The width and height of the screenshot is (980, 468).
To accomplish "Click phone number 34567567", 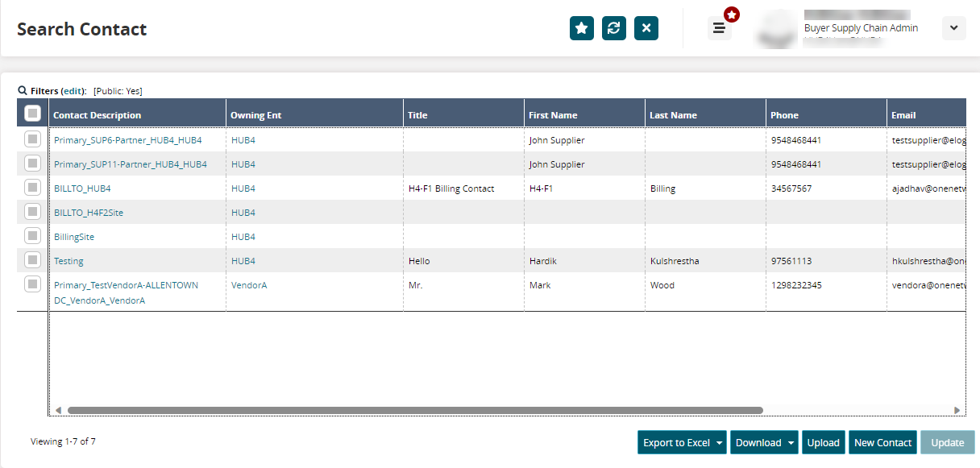I will tap(791, 188).
